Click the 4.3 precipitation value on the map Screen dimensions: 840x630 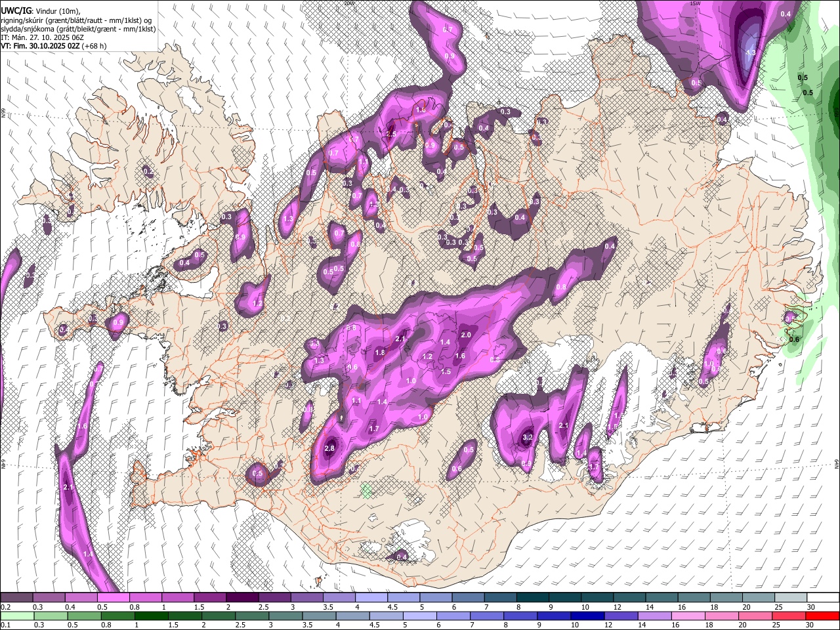click(x=752, y=52)
